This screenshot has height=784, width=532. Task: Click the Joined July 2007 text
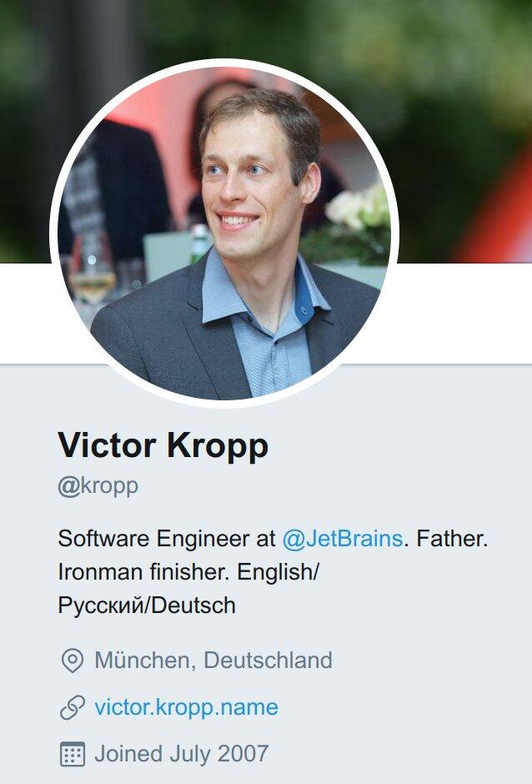coord(182,753)
